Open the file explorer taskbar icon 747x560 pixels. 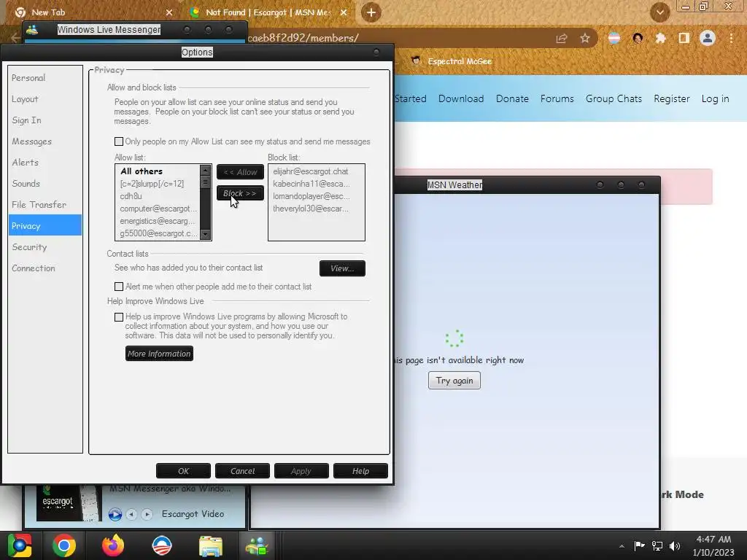(211, 545)
